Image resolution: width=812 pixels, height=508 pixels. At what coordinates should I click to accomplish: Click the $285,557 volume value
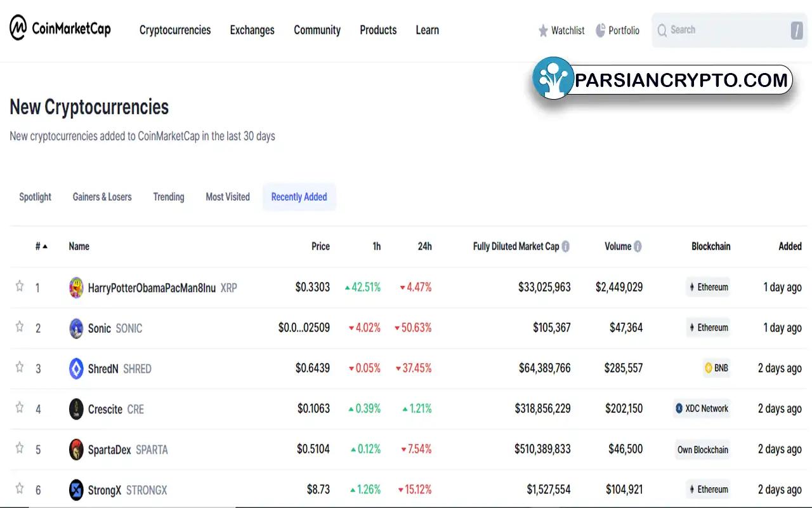(624, 368)
